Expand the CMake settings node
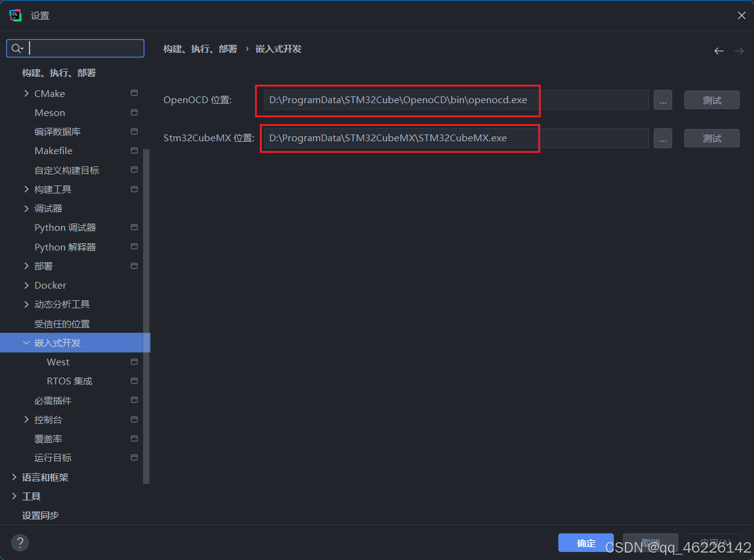Viewport: 754px width, 560px height. [26, 93]
